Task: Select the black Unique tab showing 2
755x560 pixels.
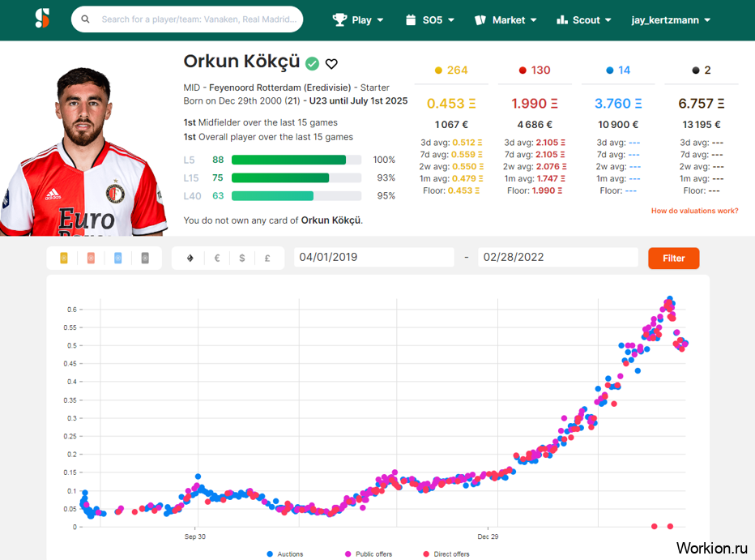Action: (x=701, y=71)
